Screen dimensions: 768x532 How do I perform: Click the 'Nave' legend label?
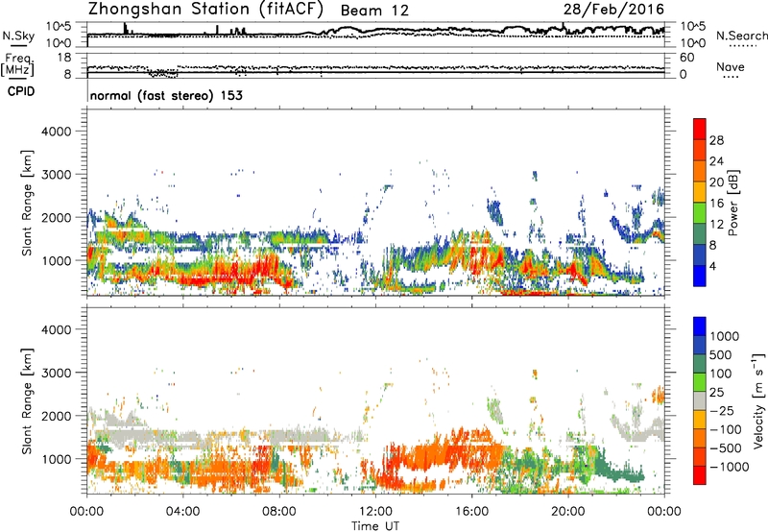(x=731, y=67)
